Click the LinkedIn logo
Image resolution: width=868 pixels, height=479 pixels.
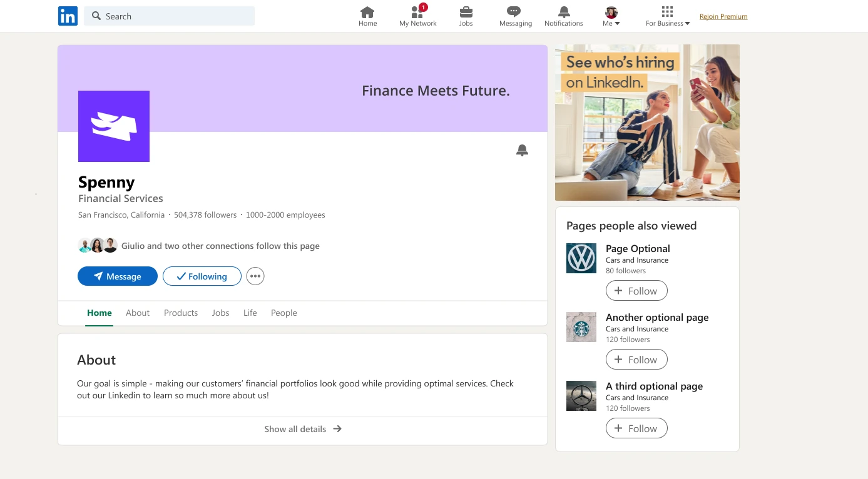click(68, 16)
